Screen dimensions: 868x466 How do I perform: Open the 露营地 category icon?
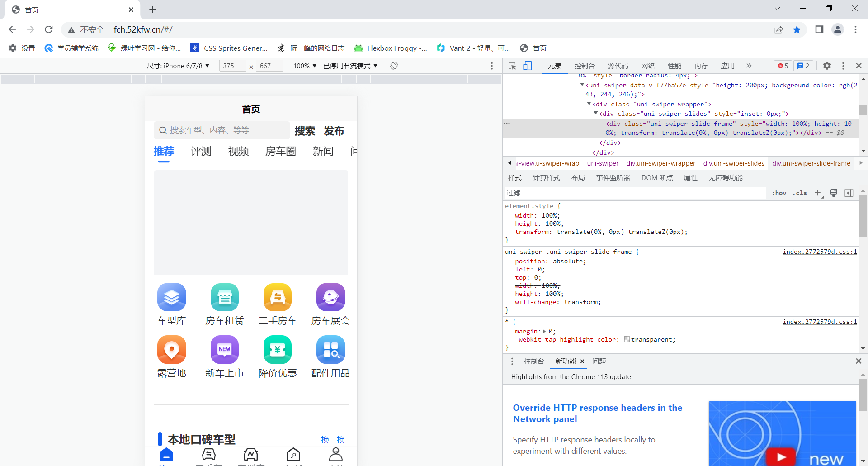point(171,349)
